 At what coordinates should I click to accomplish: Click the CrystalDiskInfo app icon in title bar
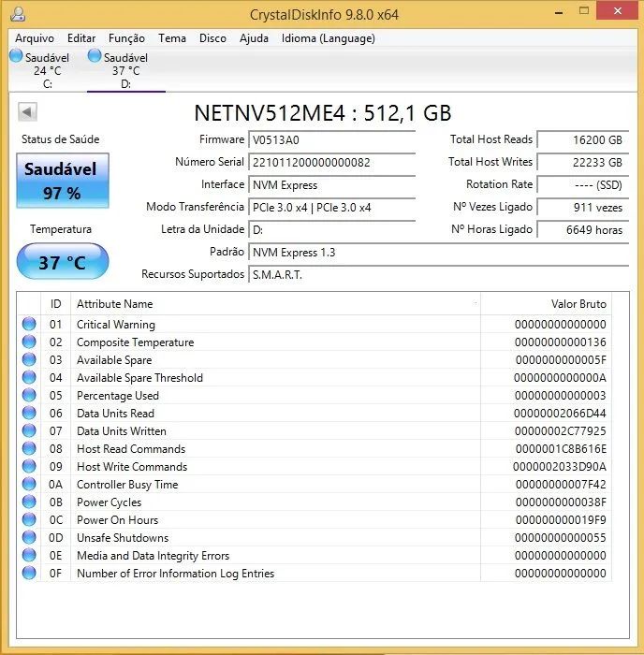point(18,14)
